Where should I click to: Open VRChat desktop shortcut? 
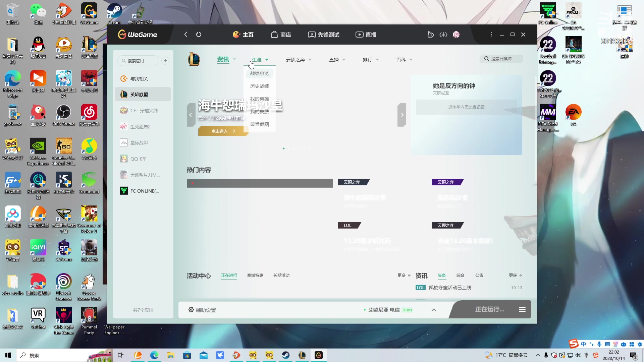click(x=38, y=318)
